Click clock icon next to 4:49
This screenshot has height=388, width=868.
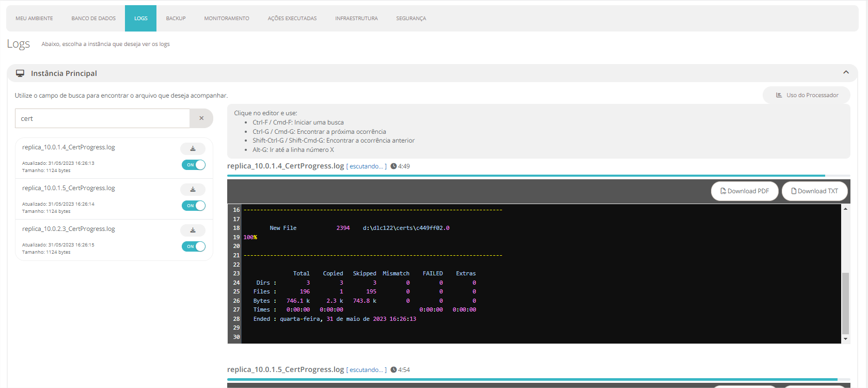coord(393,166)
